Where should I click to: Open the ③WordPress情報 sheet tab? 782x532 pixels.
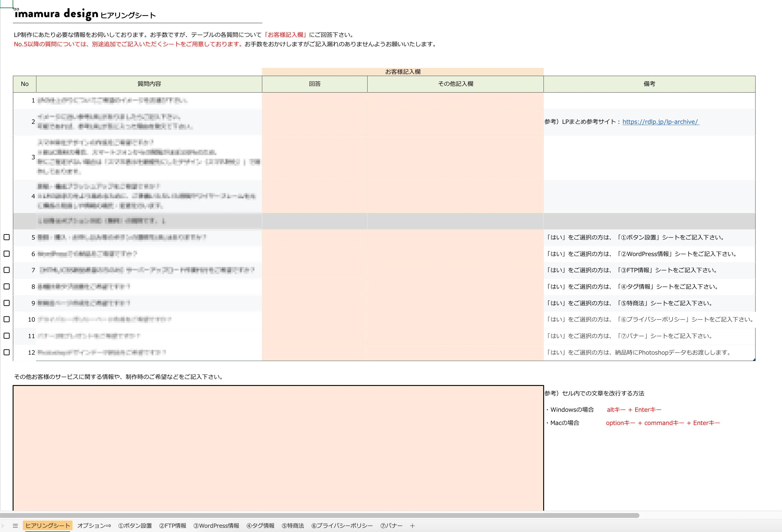click(216, 526)
